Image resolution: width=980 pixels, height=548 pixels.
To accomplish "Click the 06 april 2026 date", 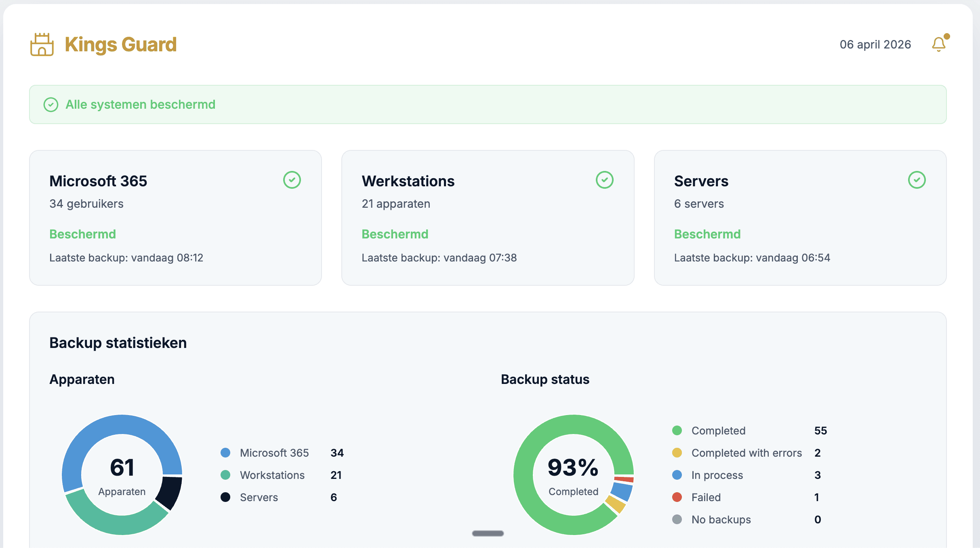I will [875, 44].
